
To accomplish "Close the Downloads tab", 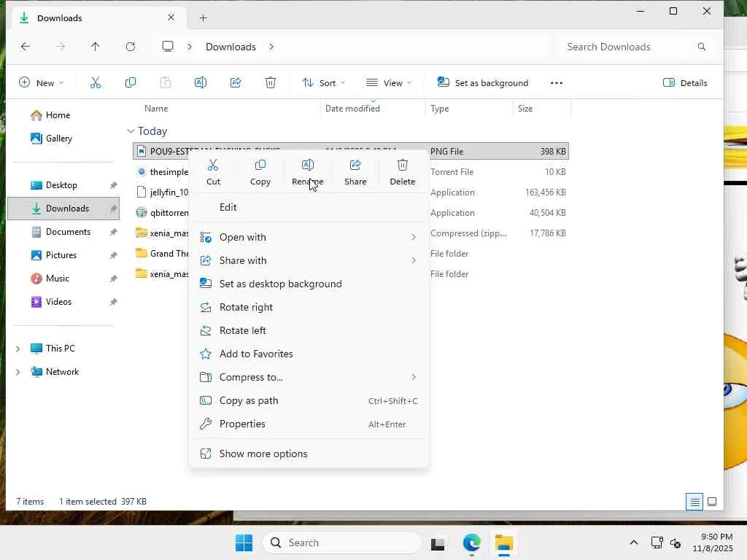I will (x=171, y=17).
